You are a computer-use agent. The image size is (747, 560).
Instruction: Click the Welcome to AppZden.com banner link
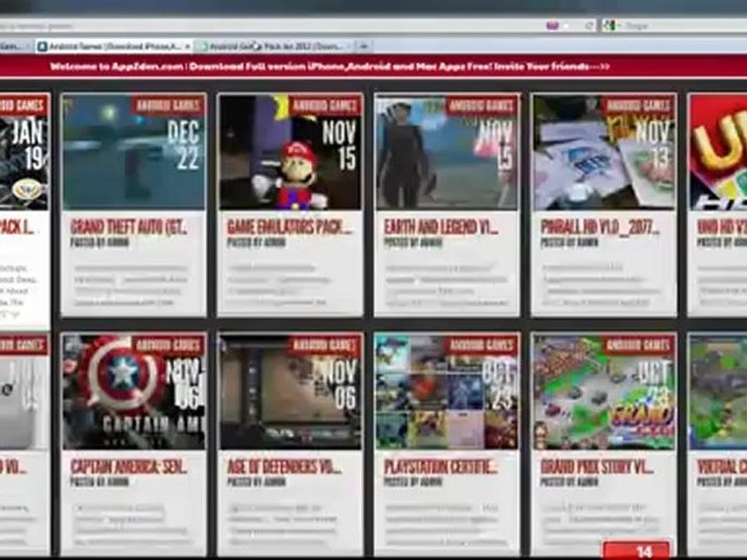[330, 67]
